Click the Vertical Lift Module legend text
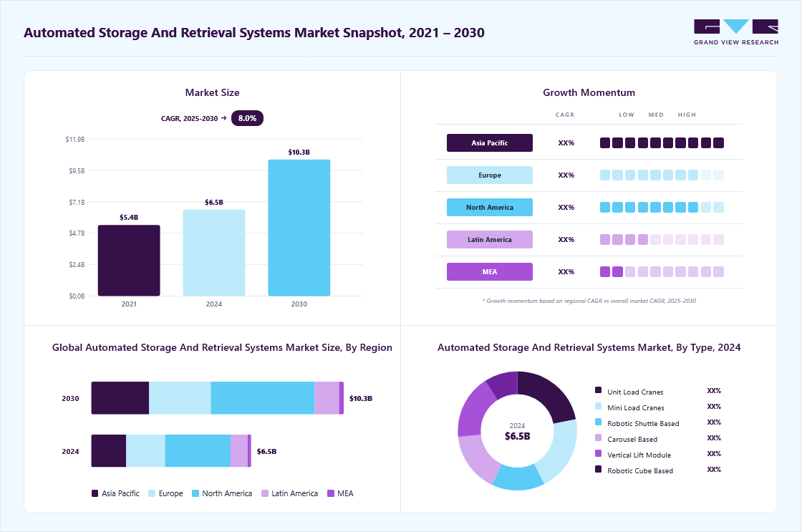802x532 pixels. click(639, 455)
